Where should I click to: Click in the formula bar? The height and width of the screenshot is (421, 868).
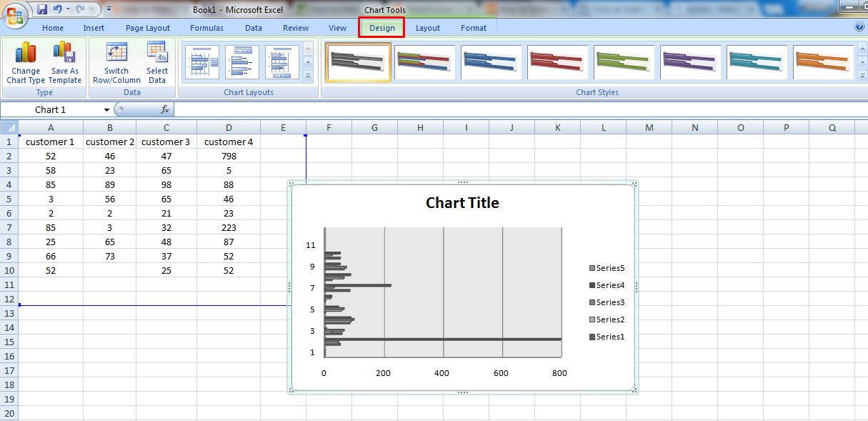(520, 109)
